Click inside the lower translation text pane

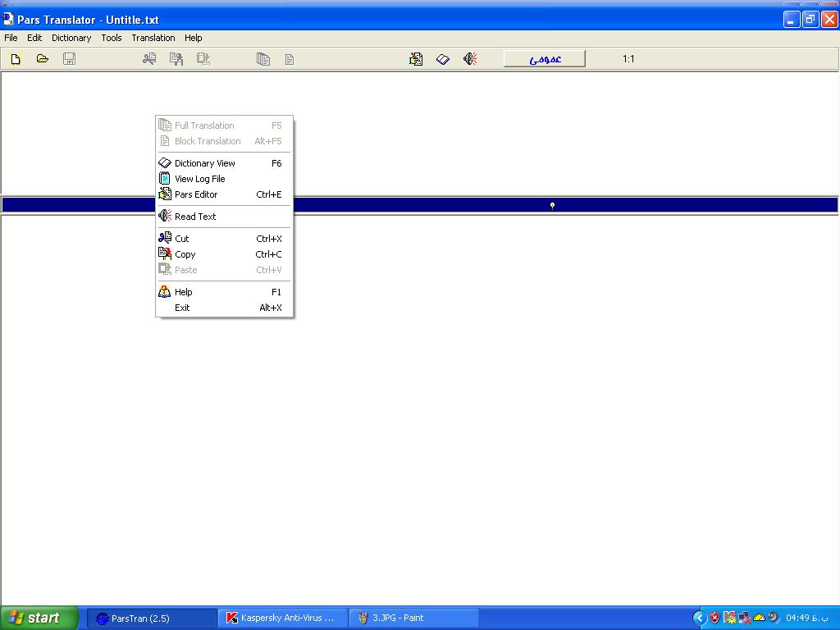[x=419, y=410]
